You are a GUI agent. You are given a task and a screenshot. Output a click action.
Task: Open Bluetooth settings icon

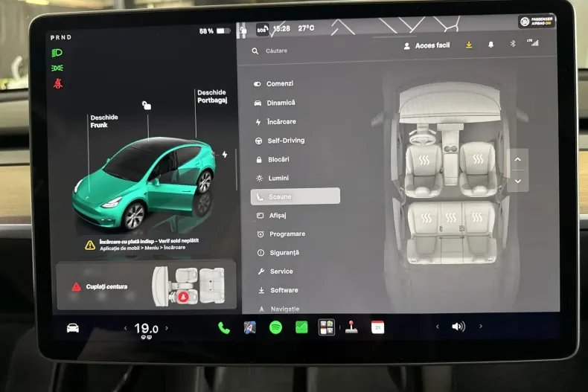(513, 43)
